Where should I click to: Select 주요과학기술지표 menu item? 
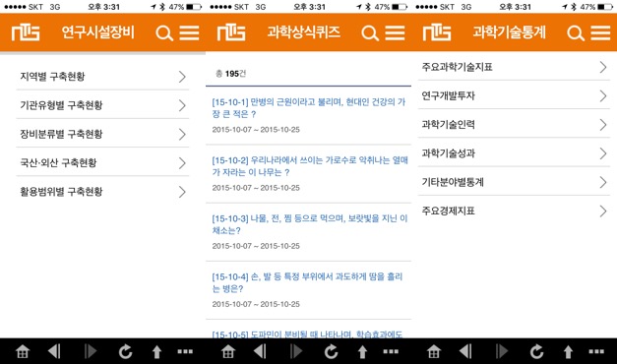(514, 67)
